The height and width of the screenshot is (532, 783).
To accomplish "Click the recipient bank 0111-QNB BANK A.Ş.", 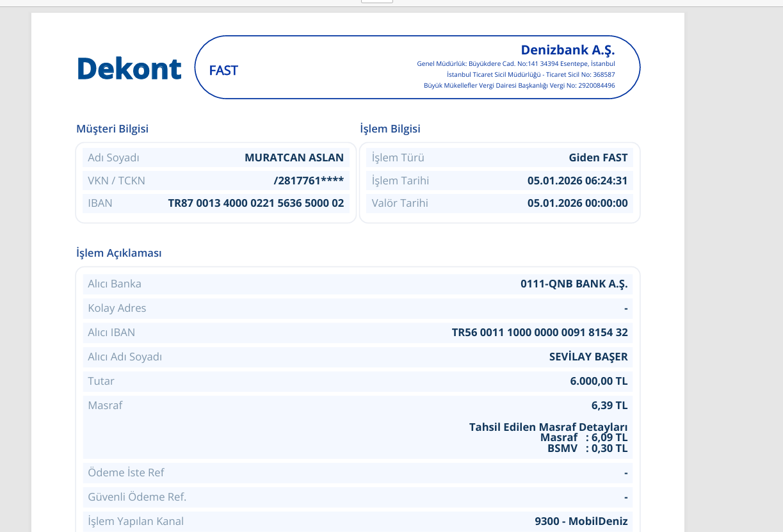I will coord(574,284).
